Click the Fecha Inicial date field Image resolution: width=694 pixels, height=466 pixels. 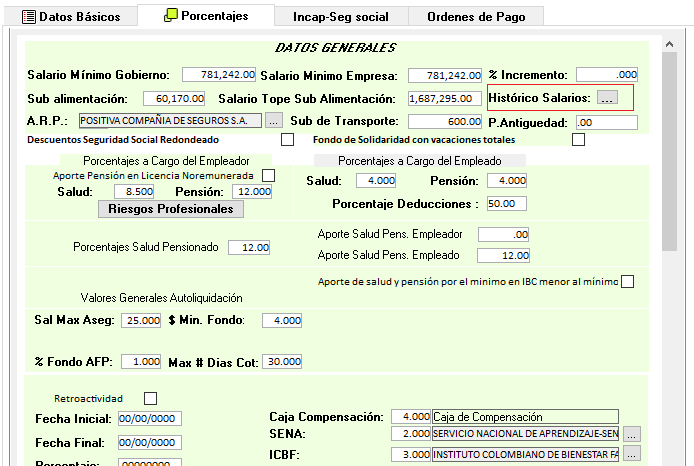tap(149, 418)
